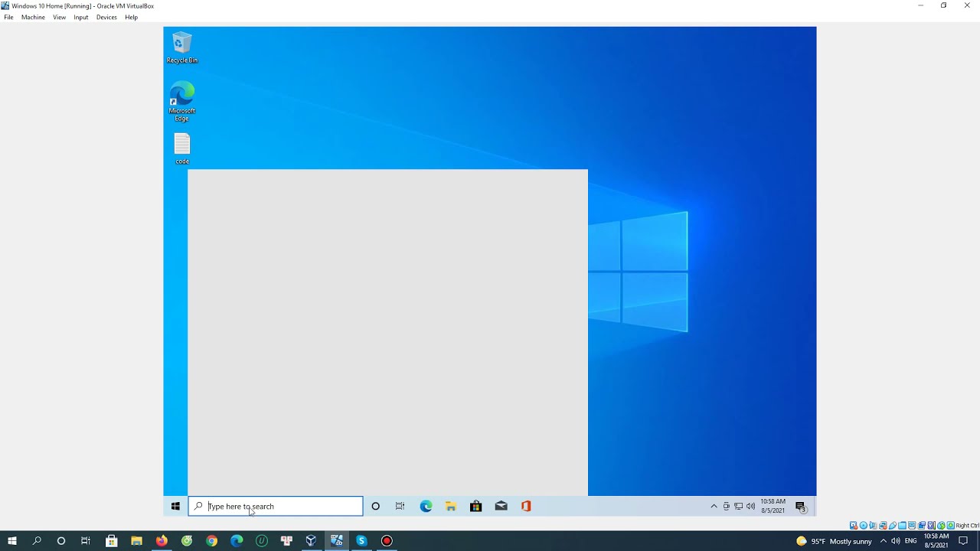Open the host volume tray icon
Viewport: 980px width, 551px height.
896,541
